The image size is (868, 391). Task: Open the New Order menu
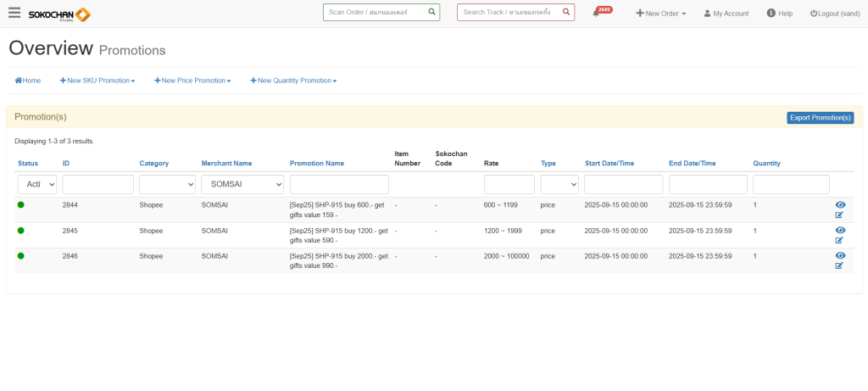tap(661, 14)
